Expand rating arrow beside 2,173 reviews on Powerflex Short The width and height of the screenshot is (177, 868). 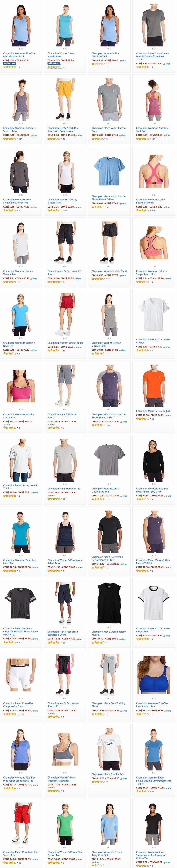(x=17, y=714)
